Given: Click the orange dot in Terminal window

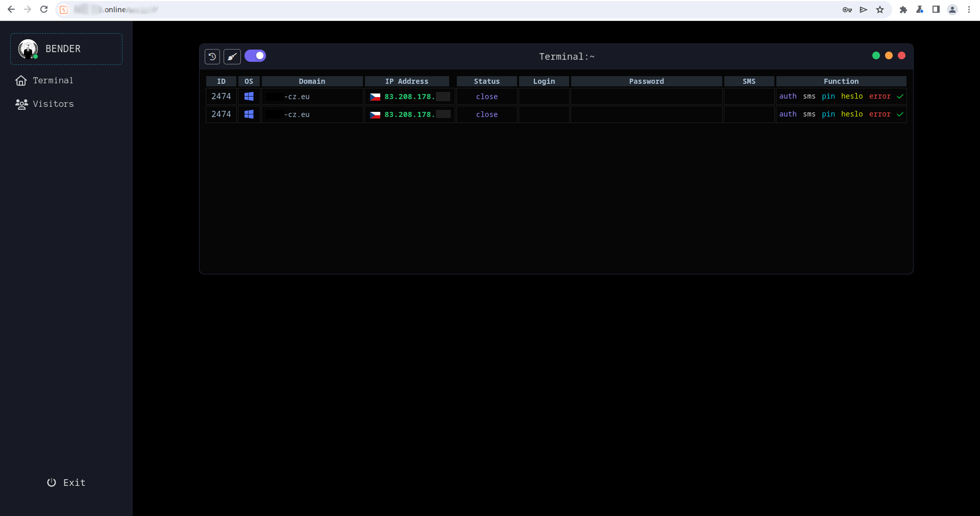Looking at the screenshot, I should [x=889, y=56].
